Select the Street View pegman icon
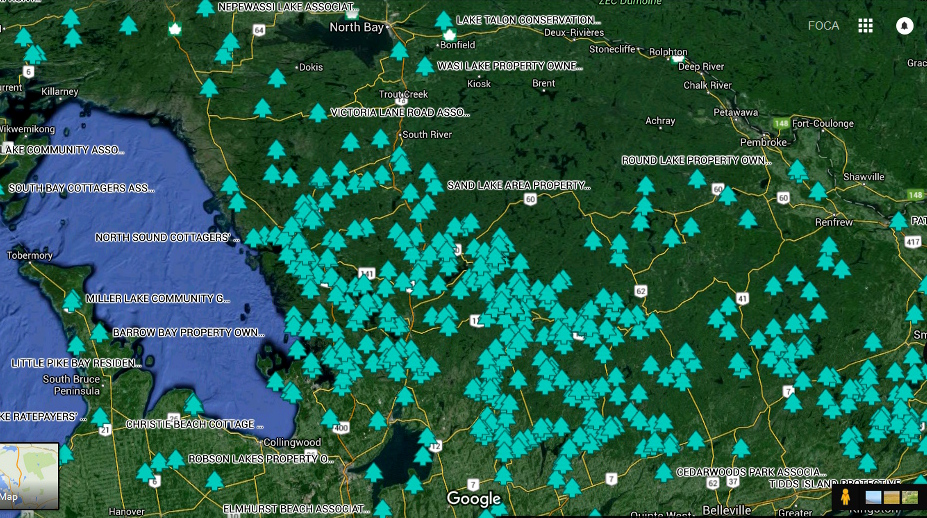The image size is (927, 518). click(845, 496)
